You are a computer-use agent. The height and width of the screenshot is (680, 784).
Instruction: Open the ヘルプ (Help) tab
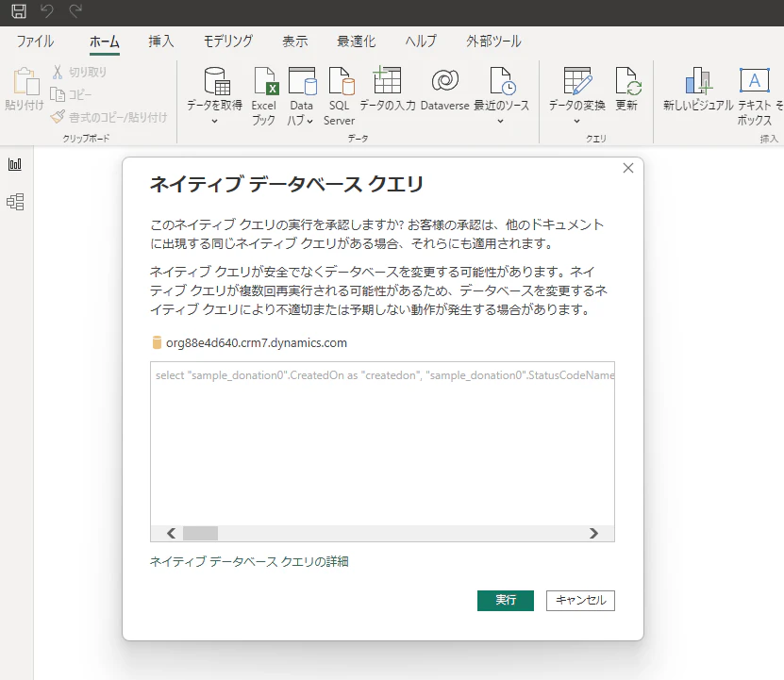[421, 41]
